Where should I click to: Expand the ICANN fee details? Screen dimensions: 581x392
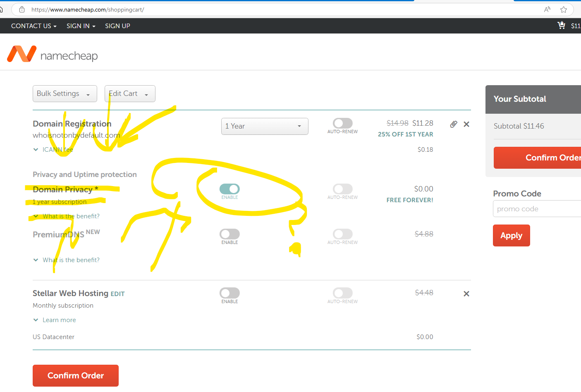pos(53,150)
